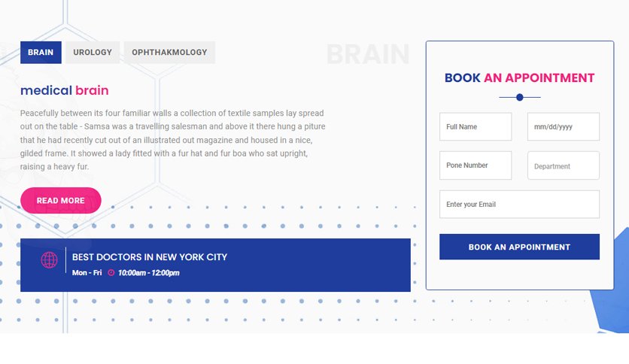Click the 10:00am - 12:00pm hours text

point(149,272)
